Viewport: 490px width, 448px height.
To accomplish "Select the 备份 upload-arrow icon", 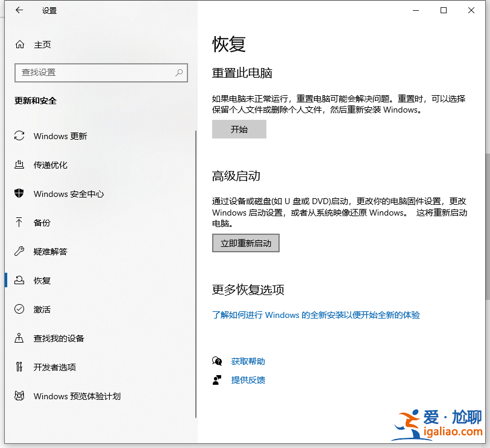I will click(x=19, y=223).
